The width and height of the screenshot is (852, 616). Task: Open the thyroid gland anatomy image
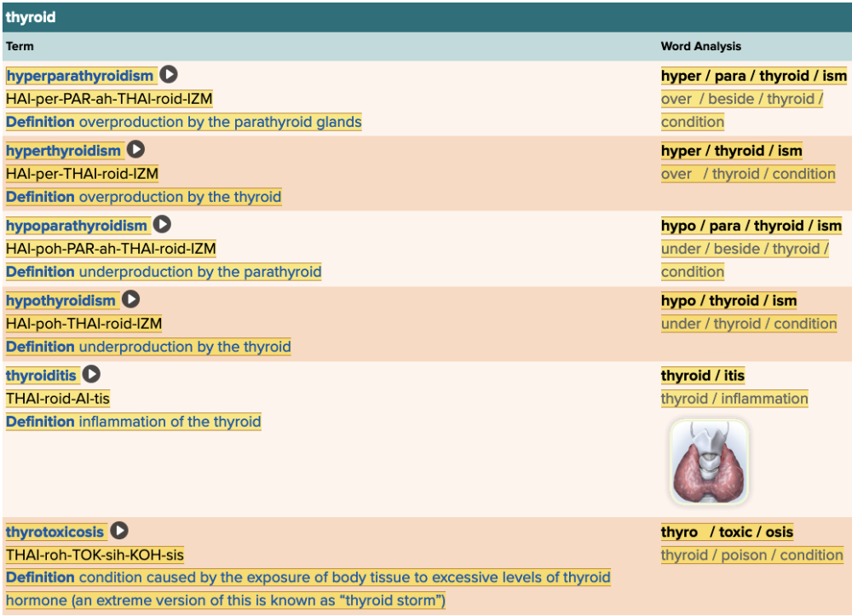coord(709,461)
